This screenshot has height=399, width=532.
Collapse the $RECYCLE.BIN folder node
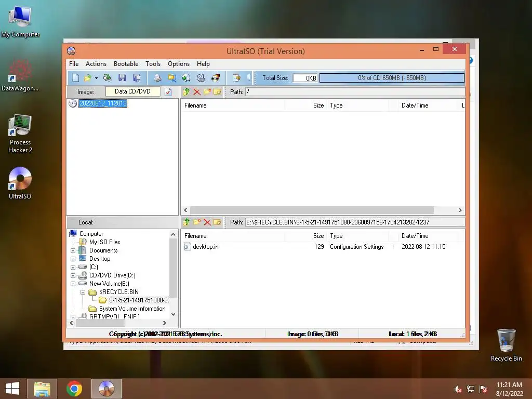click(x=83, y=292)
